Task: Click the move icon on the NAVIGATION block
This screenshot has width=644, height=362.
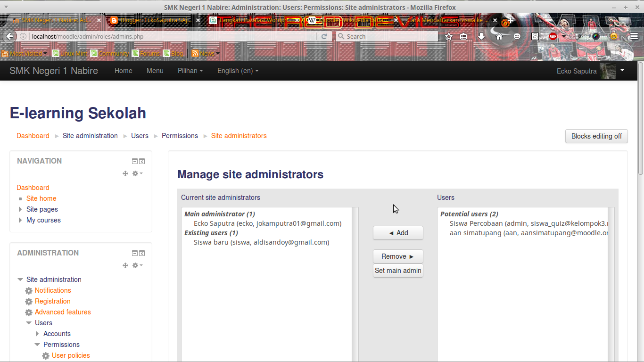Action: (125, 173)
